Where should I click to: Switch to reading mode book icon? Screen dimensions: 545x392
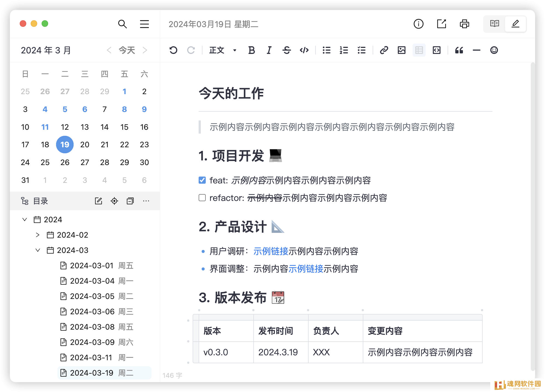pyautogui.click(x=494, y=24)
